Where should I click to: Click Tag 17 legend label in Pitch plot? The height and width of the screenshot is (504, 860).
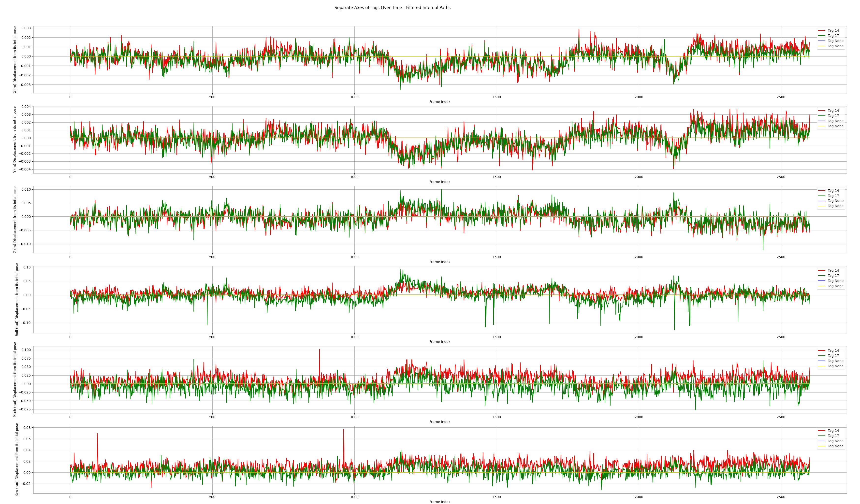[833, 356]
